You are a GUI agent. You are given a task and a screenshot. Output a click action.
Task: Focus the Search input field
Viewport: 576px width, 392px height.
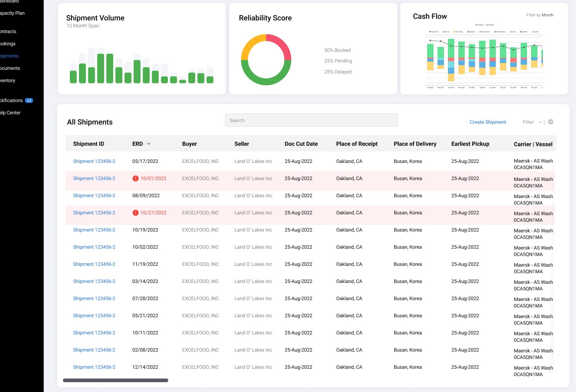coord(311,120)
